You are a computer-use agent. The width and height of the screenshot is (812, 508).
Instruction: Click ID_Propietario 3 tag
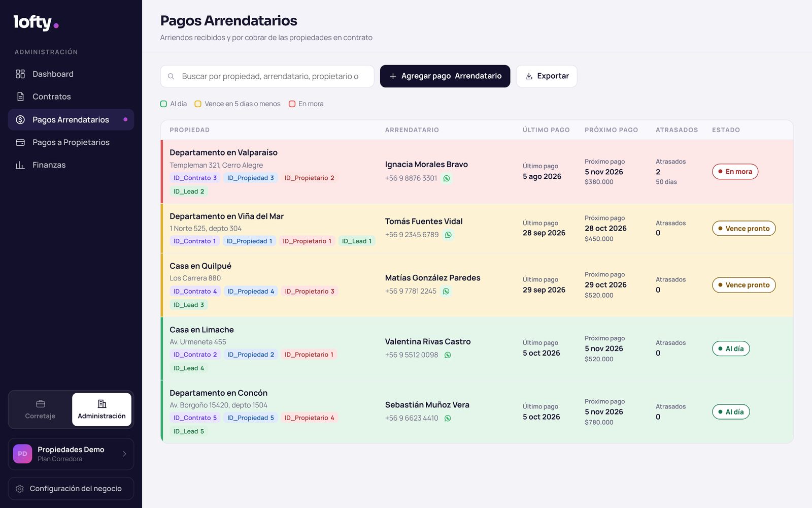(x=309, y=292)
